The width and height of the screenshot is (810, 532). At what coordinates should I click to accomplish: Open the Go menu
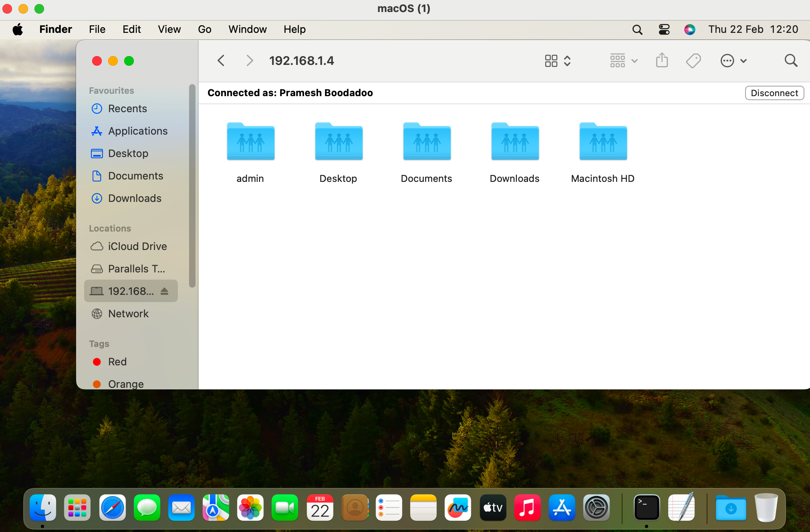click(204, 29)
